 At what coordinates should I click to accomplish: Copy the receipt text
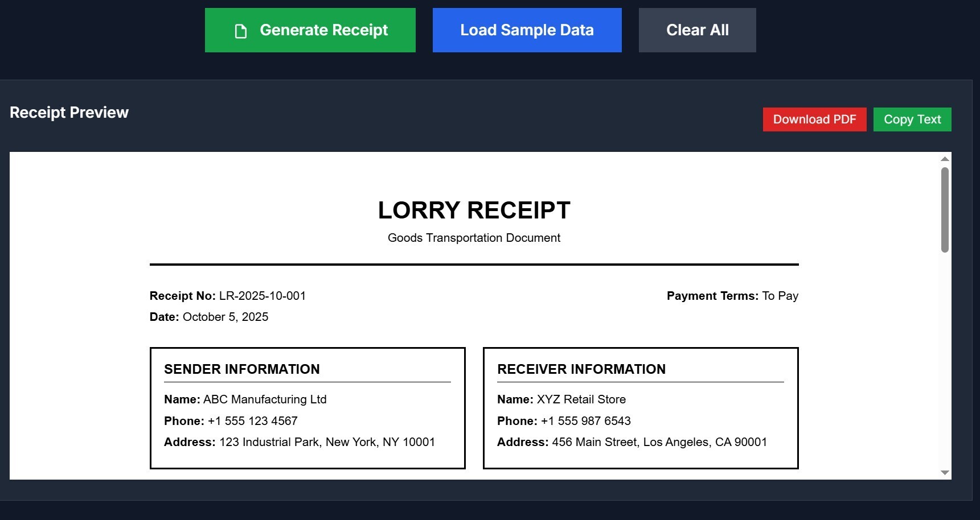[912, 119]
